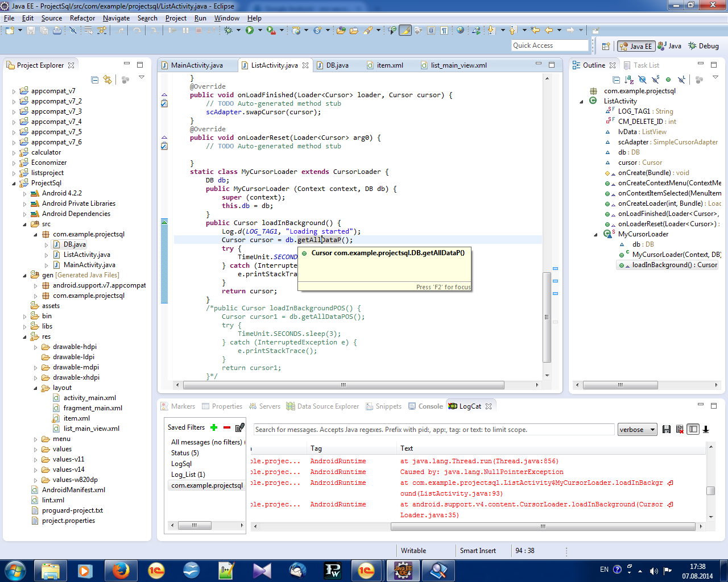
Task: Toggle Link with Editor in Project Explorer
Action: click(x=107, y=80)
